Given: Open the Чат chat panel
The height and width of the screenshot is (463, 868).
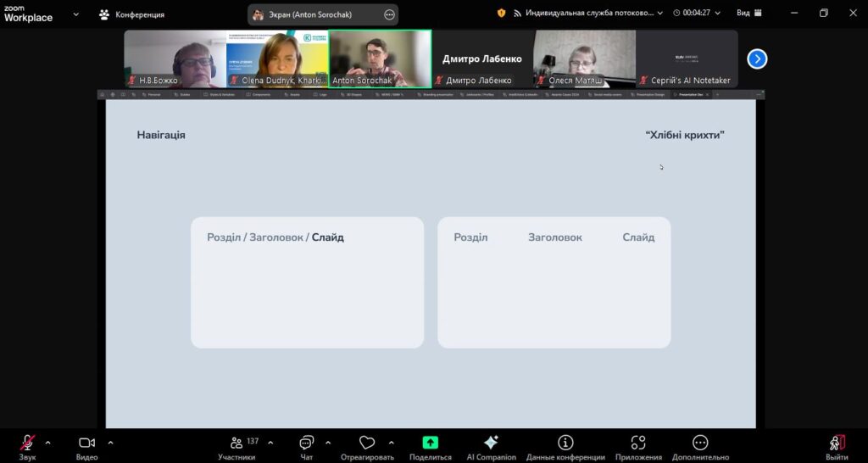Looking at the screenshot, I should coord(306,443).
